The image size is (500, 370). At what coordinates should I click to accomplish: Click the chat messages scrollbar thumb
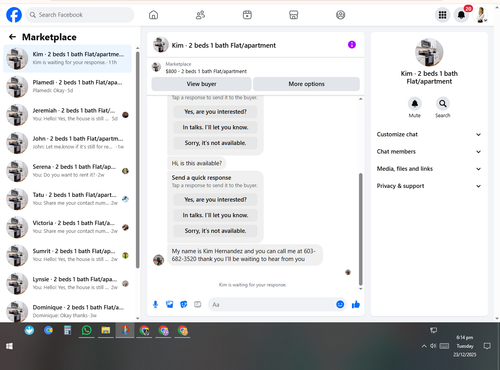click(x=360, y=229)
